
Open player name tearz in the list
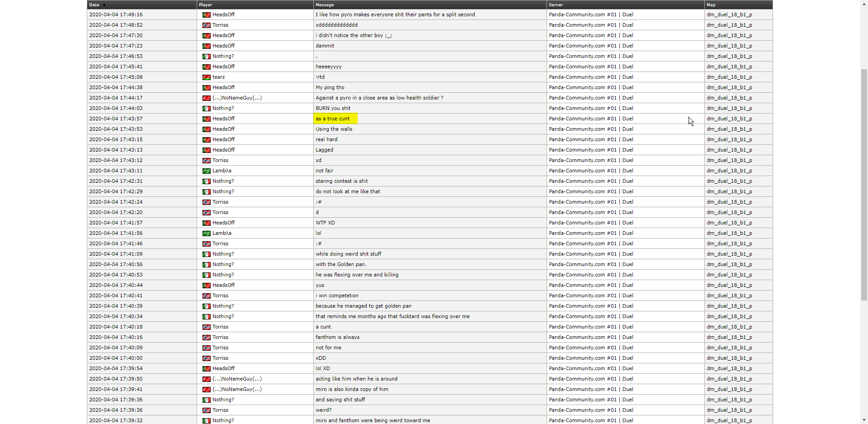coord(218,77)
